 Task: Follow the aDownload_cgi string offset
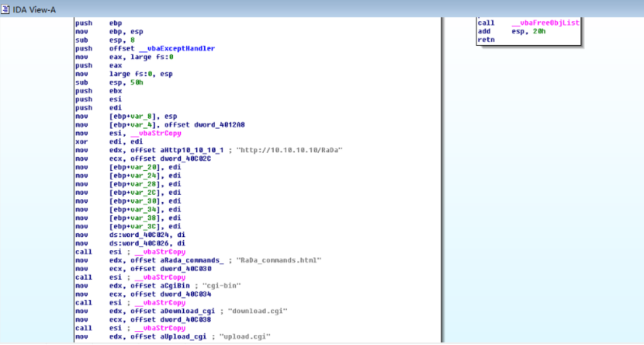[188, 312]
